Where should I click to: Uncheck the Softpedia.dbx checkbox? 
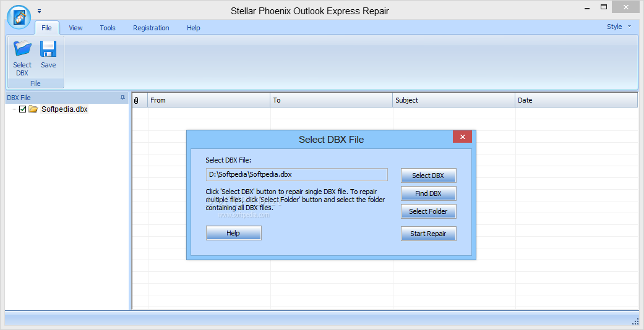pyautogui.click(x=23, y=109)
